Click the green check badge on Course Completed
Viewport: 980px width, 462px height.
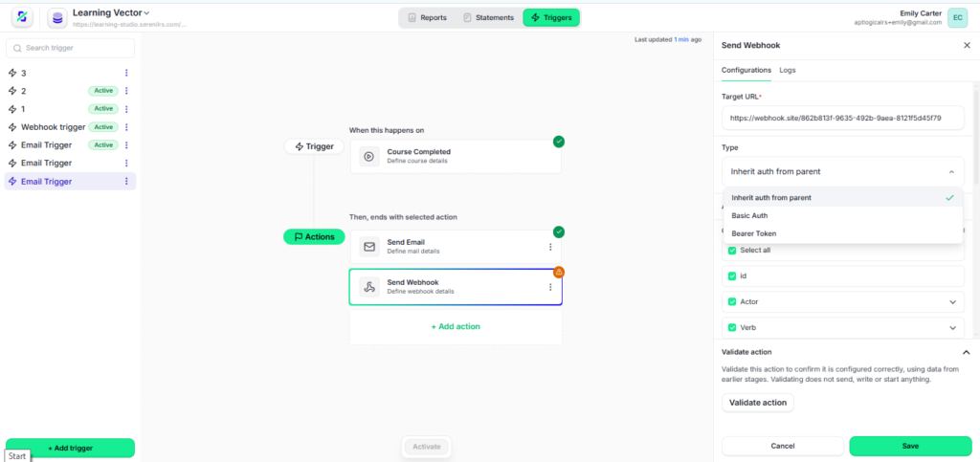click(559, 142)
